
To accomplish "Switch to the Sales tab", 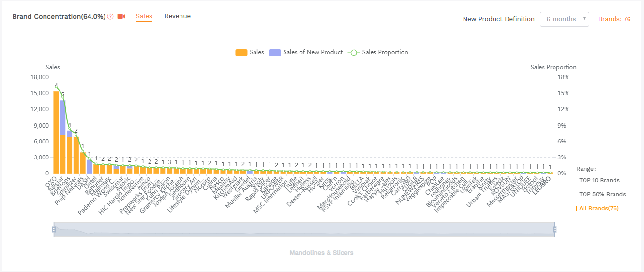I will (144, 16).
